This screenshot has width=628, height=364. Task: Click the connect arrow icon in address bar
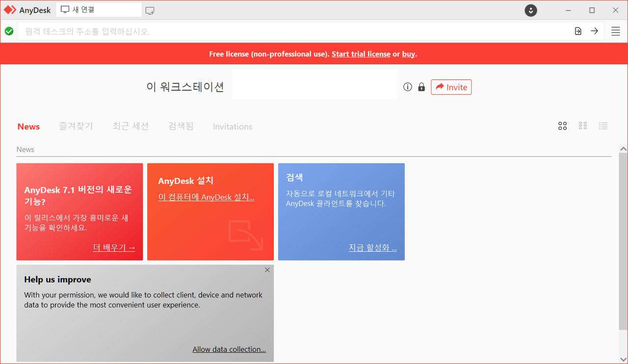point(594,31)
